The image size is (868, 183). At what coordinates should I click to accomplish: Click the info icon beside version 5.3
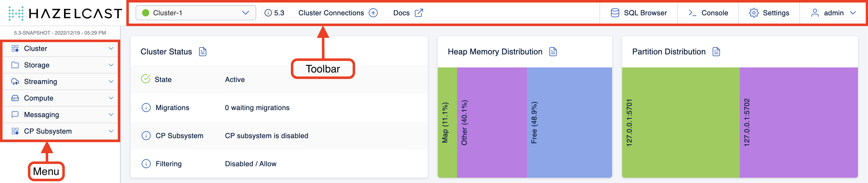pyautogui.click(x=268, y=13)
